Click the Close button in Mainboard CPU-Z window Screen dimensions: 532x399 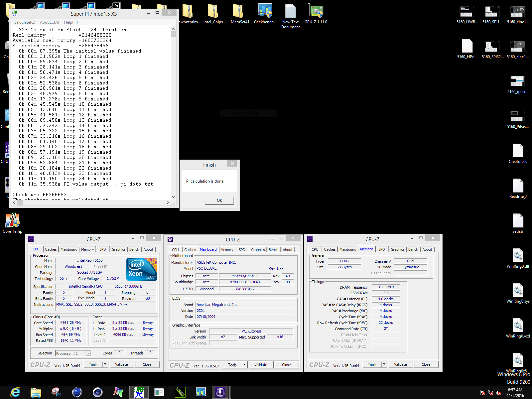[x=286, y=365]
